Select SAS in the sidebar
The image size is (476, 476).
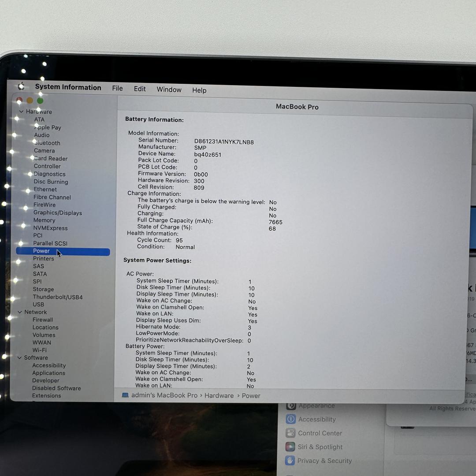[38, 266]
